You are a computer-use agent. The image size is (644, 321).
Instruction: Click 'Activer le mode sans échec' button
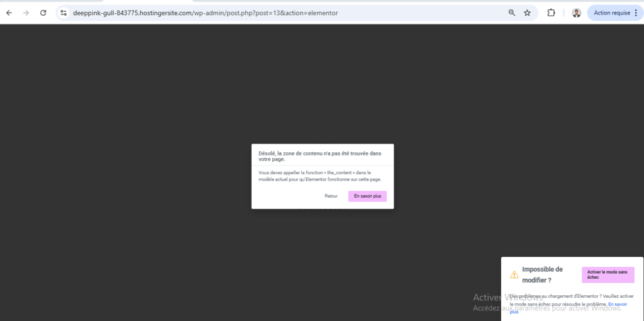click(608, 274)
